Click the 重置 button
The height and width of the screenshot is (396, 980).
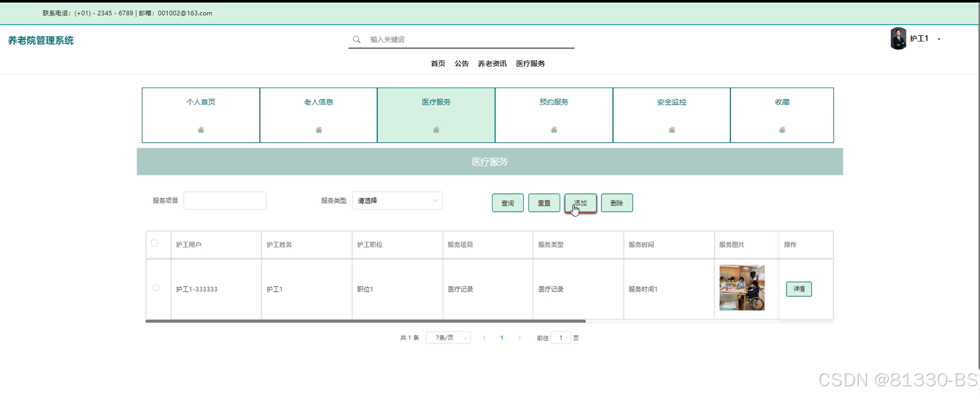544,203
